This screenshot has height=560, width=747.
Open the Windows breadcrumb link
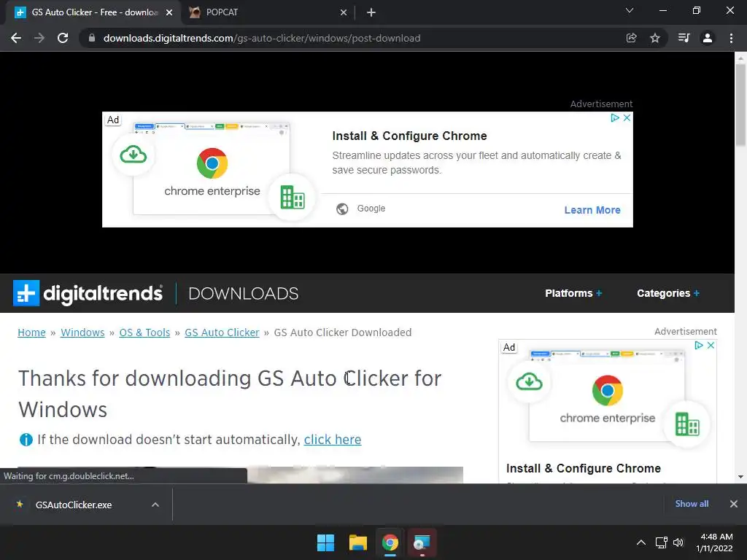click(82, 332)
